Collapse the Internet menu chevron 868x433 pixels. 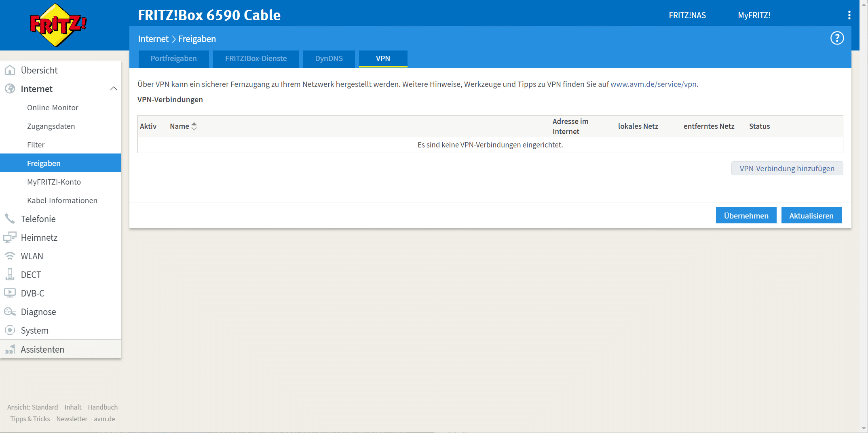coord(114,89)
